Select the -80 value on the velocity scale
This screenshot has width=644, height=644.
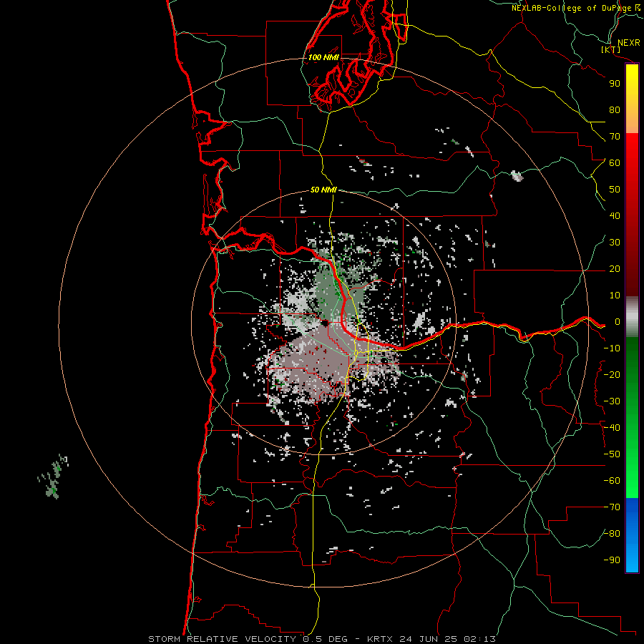(612, 534)
